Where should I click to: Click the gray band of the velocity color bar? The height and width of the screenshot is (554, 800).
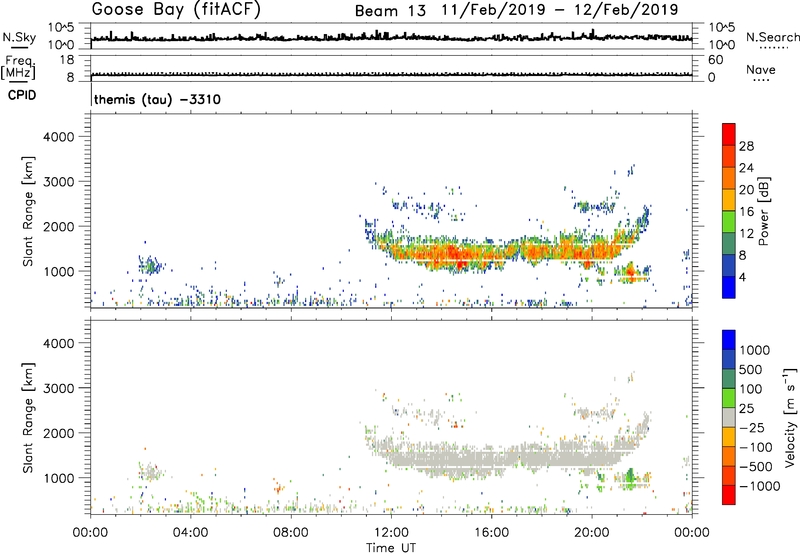coord(729,417)
